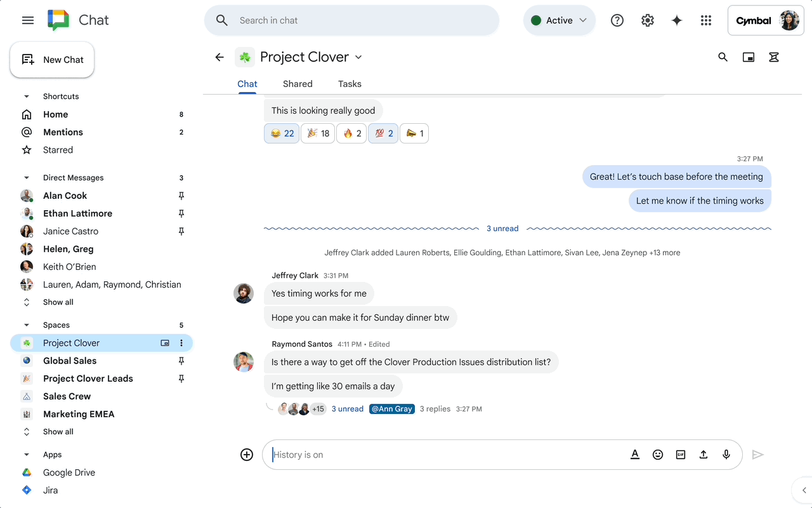The height and width of the screenshot is (508, 812).
Task: Open the emoji picker in the message bar
Action: (x=658, y=455)
